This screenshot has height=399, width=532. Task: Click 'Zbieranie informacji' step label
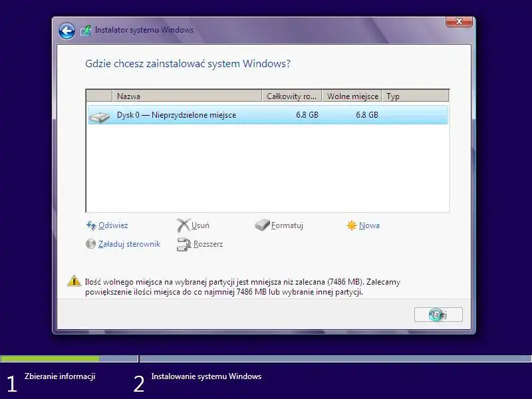coord(60,376)
